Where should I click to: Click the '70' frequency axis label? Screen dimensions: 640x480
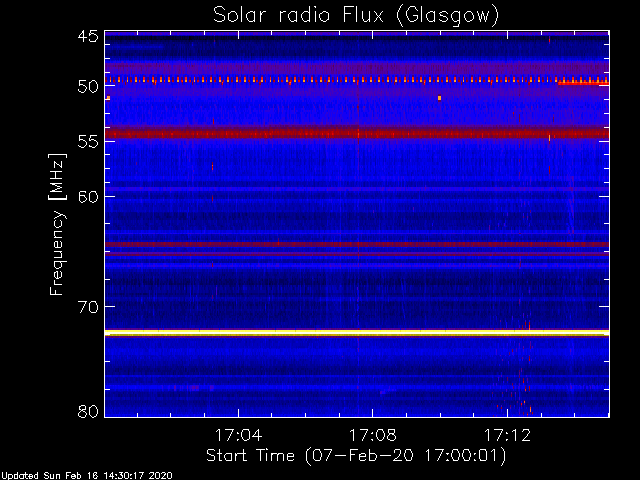[88, 307]
